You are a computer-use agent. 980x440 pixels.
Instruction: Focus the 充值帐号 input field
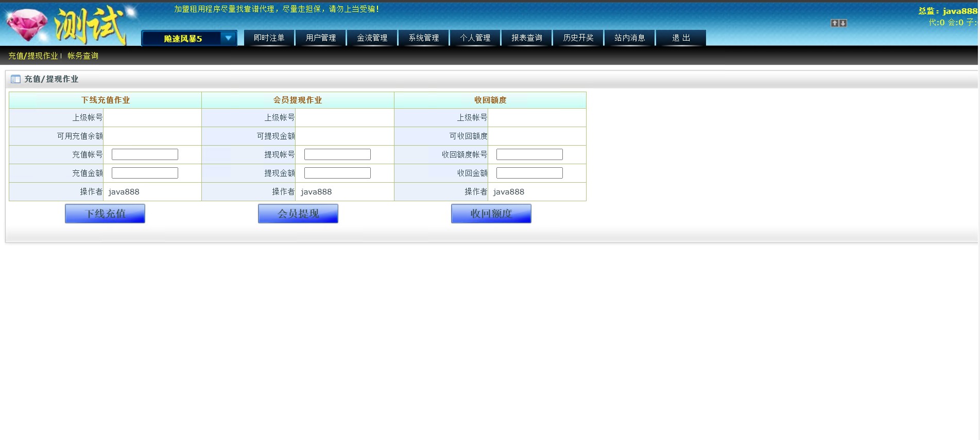(145, 154)
